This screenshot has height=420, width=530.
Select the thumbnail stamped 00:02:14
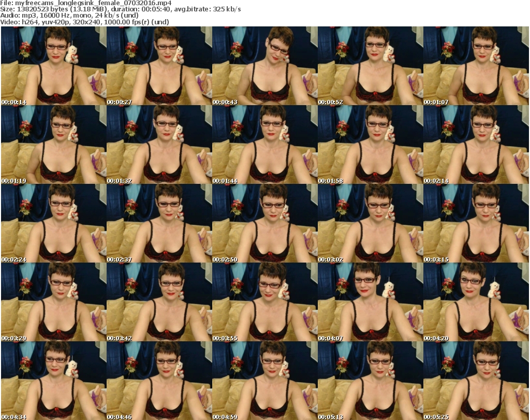click(476, 144)
